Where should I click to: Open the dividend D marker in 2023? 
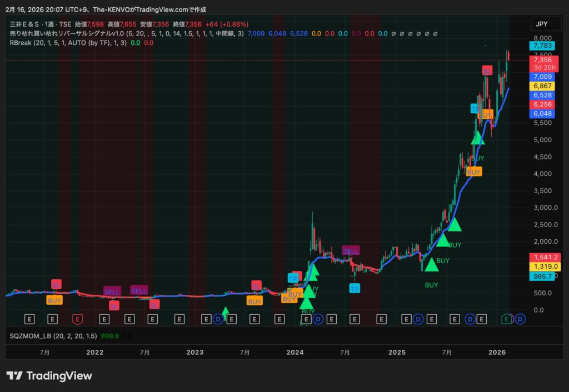(x=218, y=319)
